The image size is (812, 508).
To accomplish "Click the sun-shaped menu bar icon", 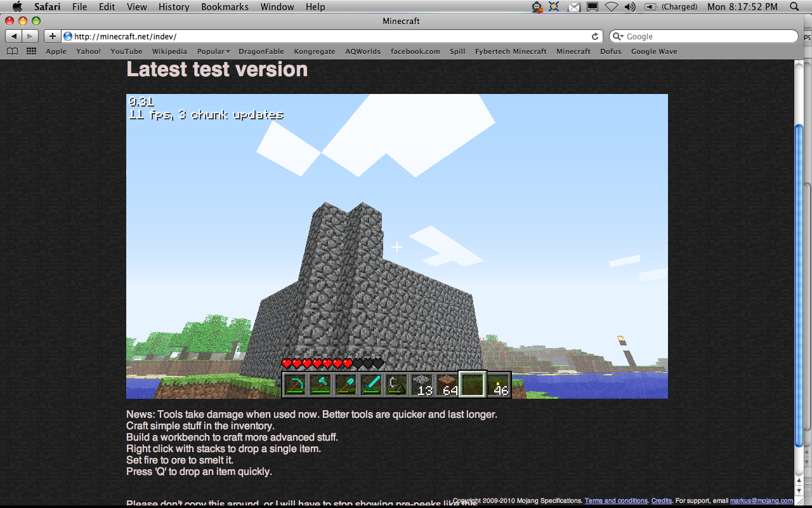I will tap(554, 7).
